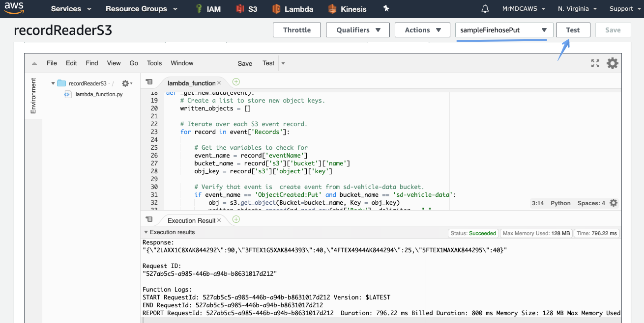Open the Edit menu
The height and width of the screenshot is (323, 644).
coord(71,63)
